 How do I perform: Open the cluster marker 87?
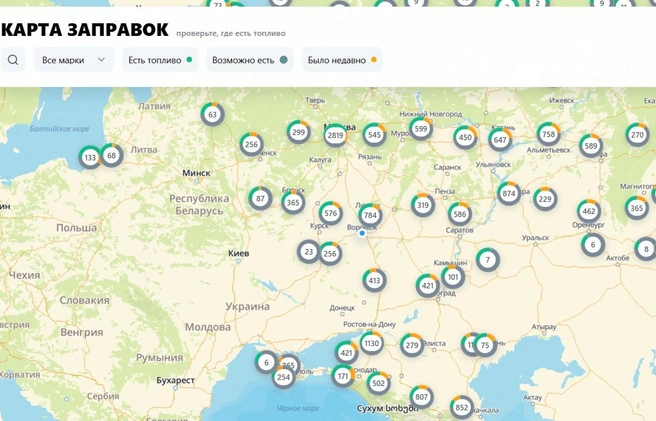click(260, 198)
